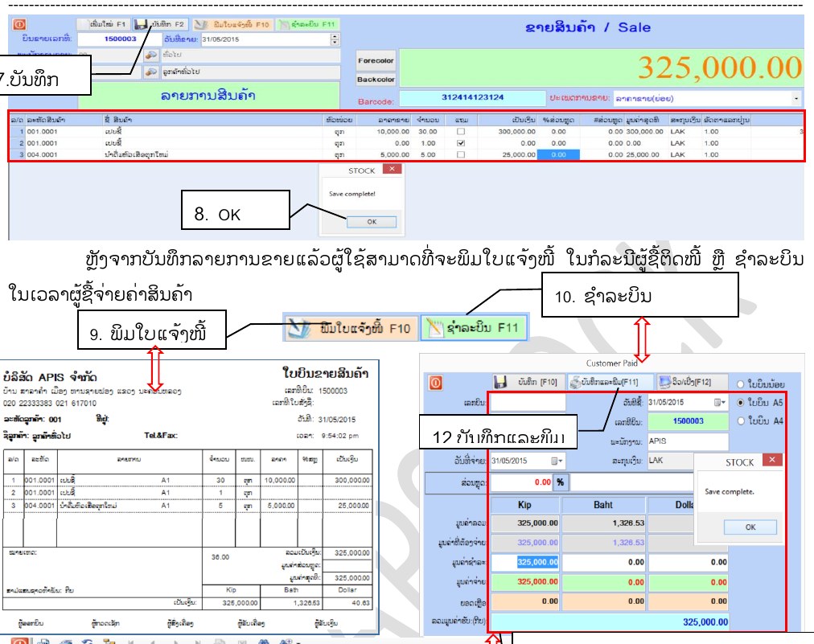
Task: Click the red power icon in Customer Paid window
Action: (x=435, y=383)
